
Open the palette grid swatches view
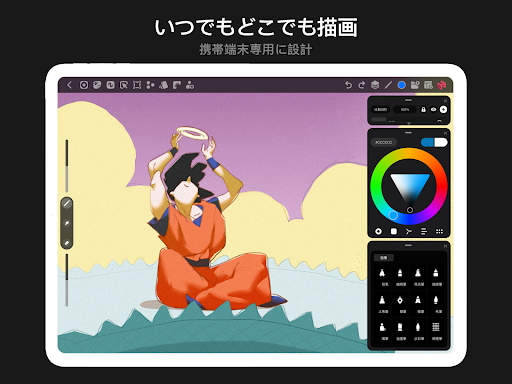(439, 231)
